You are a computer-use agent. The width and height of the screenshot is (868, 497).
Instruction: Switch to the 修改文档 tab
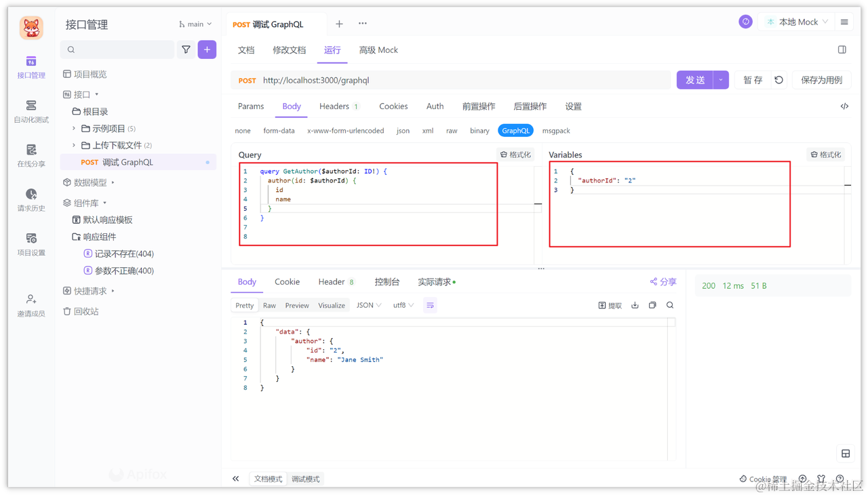click(x=290, y=50)
